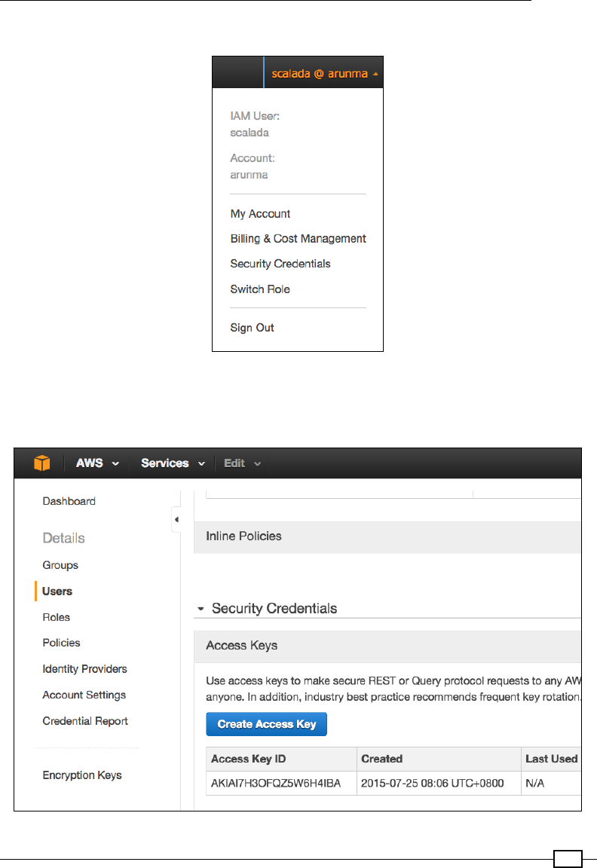Open Identity Providers page

coord(84,669)
